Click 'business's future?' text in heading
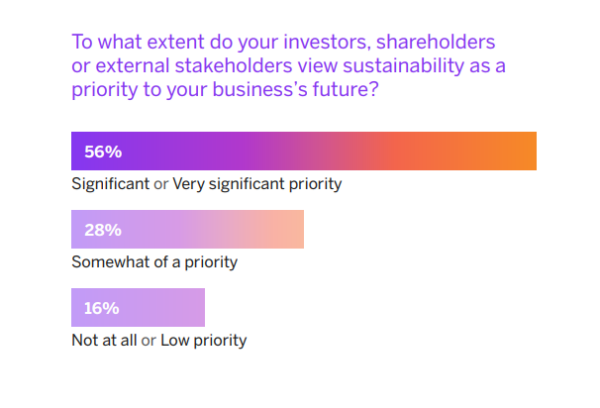 click(x=295, y=90)
